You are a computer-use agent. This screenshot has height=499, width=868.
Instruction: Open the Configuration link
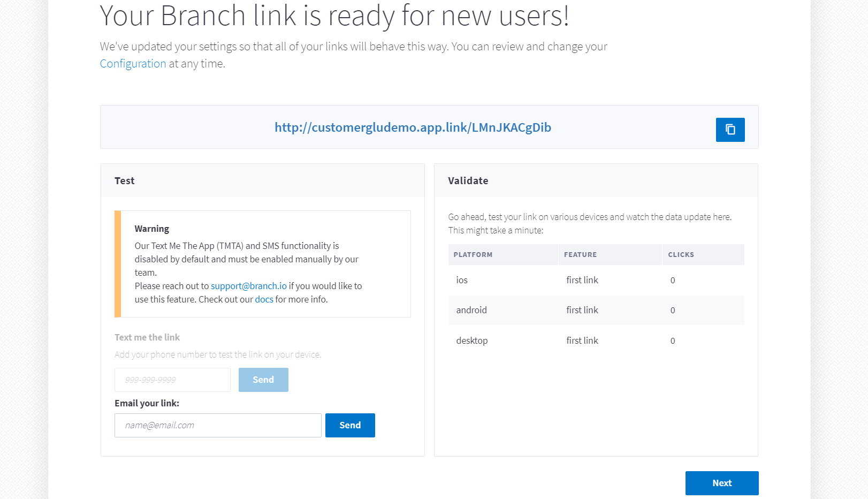pos(133,64)
